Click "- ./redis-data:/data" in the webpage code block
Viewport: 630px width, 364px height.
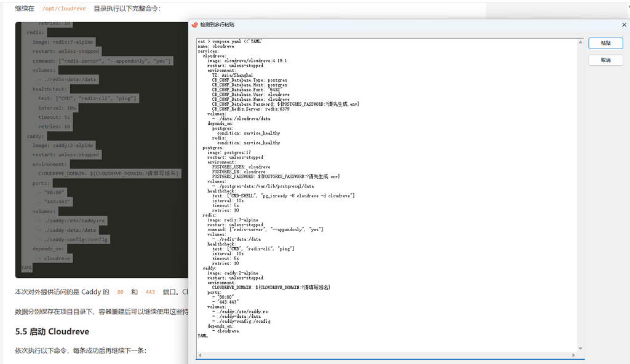click(x=67, y=79)
